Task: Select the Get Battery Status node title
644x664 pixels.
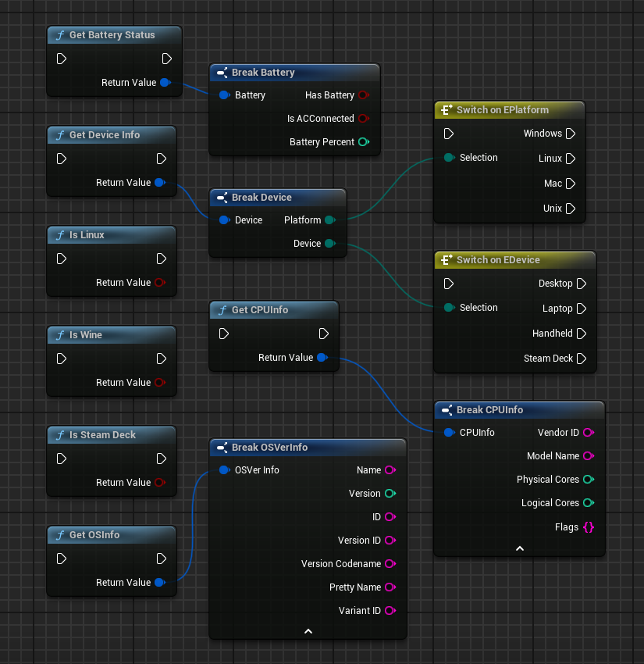Action: pos(112,35)
